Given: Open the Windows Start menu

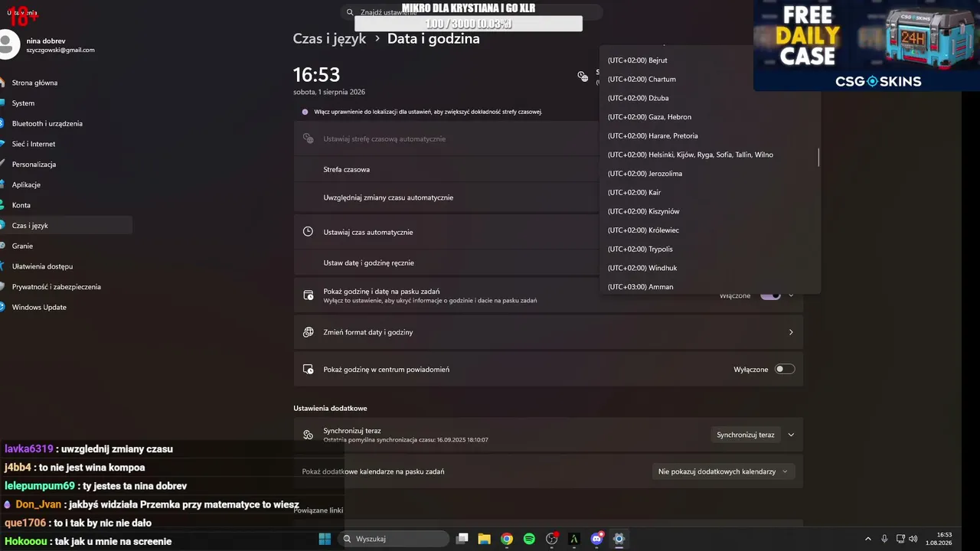Looking at the screenshot, I should coord(325,539).
